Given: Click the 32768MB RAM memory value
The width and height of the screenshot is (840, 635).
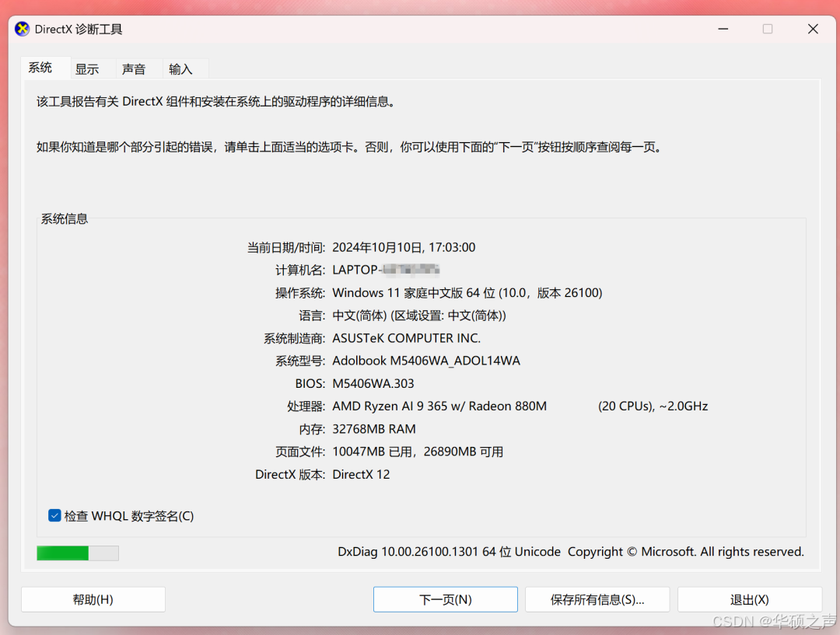Looking at the screenshot, I should tap(374, 429).
